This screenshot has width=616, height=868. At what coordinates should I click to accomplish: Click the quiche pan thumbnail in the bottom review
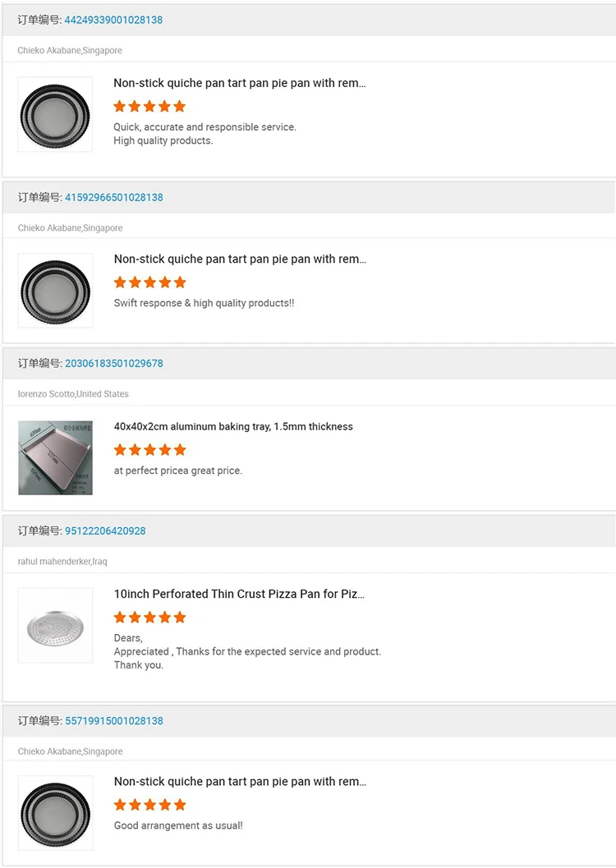click(x=55, y=813)
